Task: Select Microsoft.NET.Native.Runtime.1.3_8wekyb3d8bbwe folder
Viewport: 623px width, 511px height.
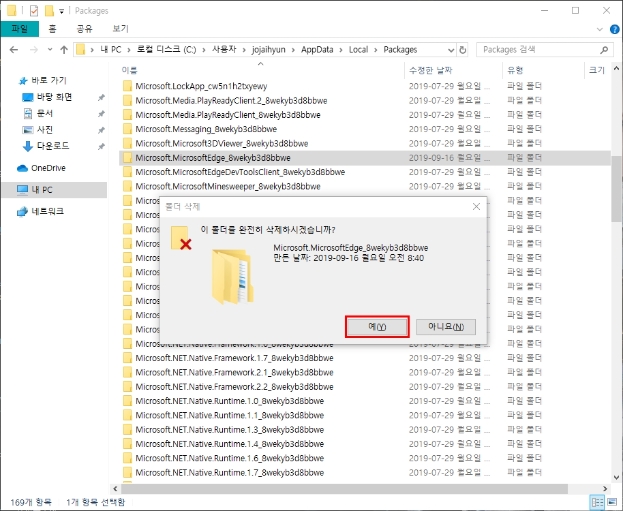Action: tap(230, 430)
